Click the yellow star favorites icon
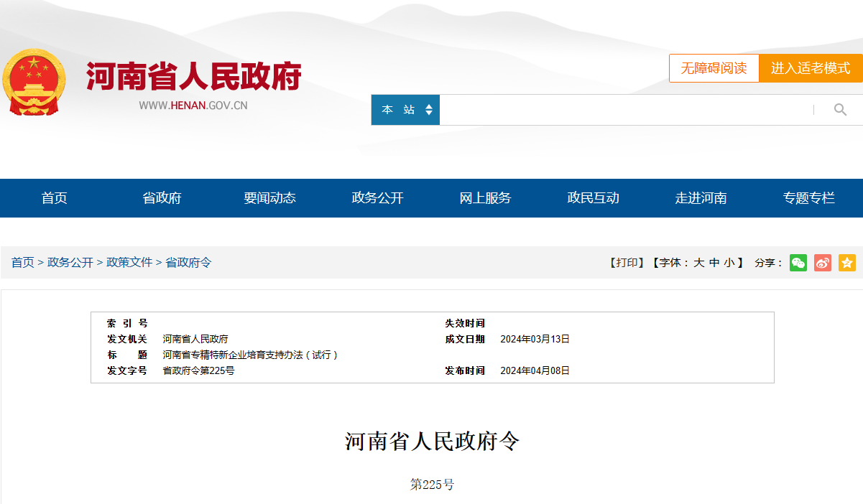 point(847,263)
